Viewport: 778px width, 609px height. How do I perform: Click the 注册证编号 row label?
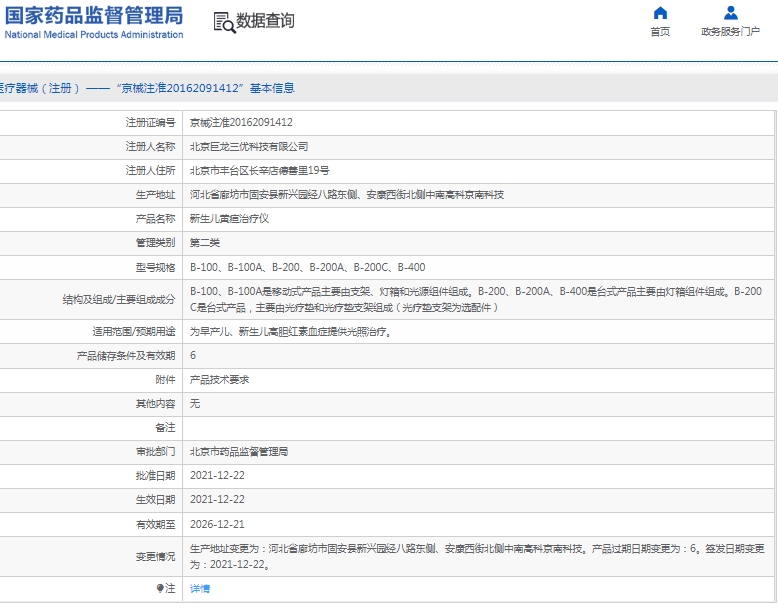[150, 122]
